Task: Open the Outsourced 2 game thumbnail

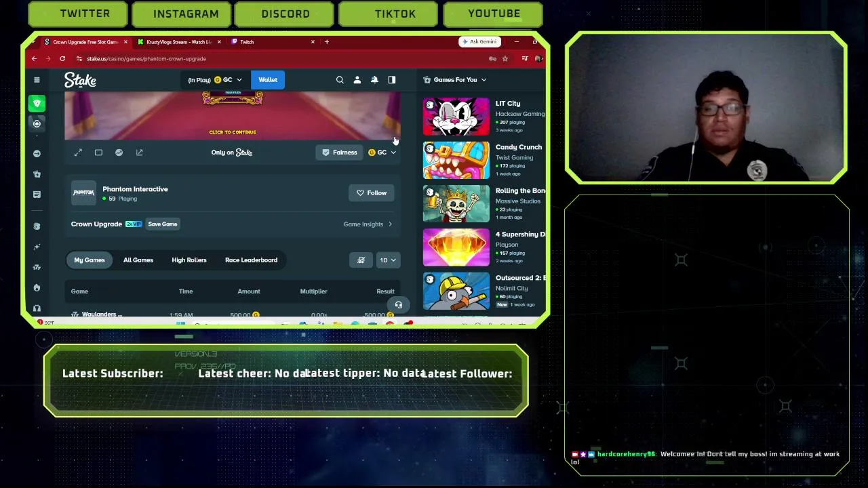Action: click(x=456, y=291)
